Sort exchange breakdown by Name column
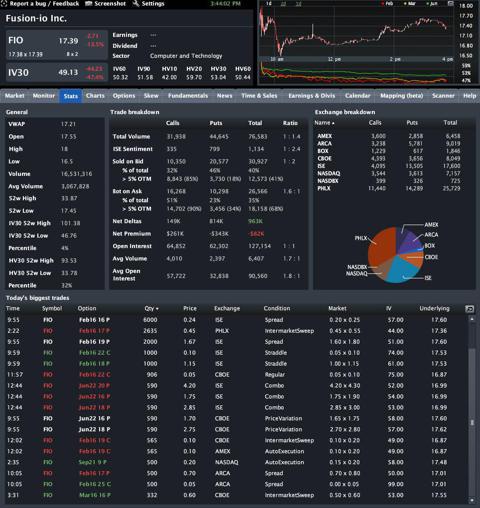This screenshot has width=480, height=508. pyautogui.click(x=324, y=123)
